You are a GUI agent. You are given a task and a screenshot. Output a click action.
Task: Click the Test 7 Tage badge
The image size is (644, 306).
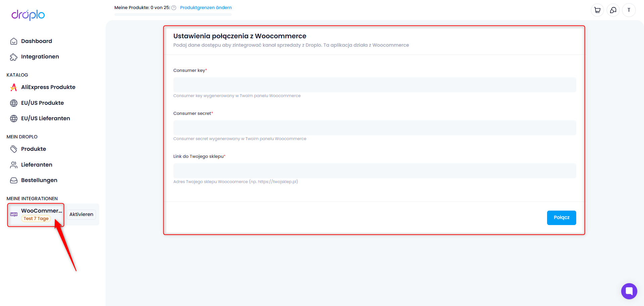36,219
